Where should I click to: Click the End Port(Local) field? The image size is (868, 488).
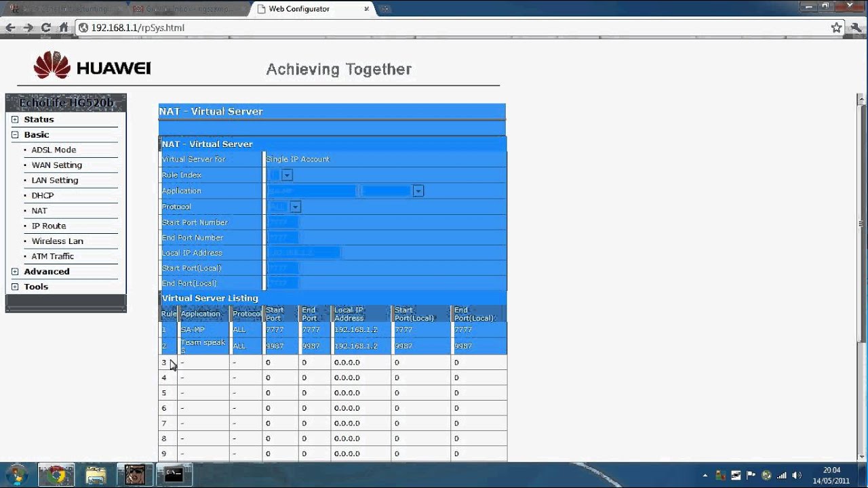pyautogui.click(x=283, y=283)
